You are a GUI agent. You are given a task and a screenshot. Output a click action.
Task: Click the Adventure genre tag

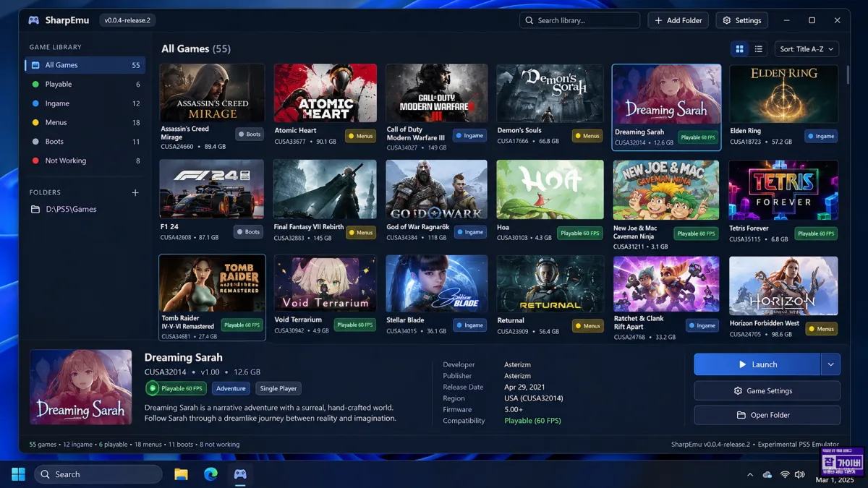231,388
